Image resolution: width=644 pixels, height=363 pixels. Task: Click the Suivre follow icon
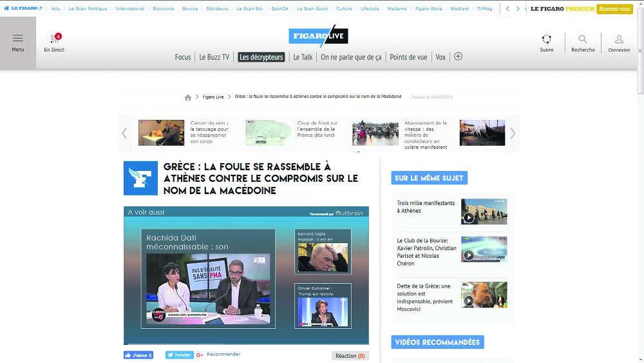click(x=546, y=39)
